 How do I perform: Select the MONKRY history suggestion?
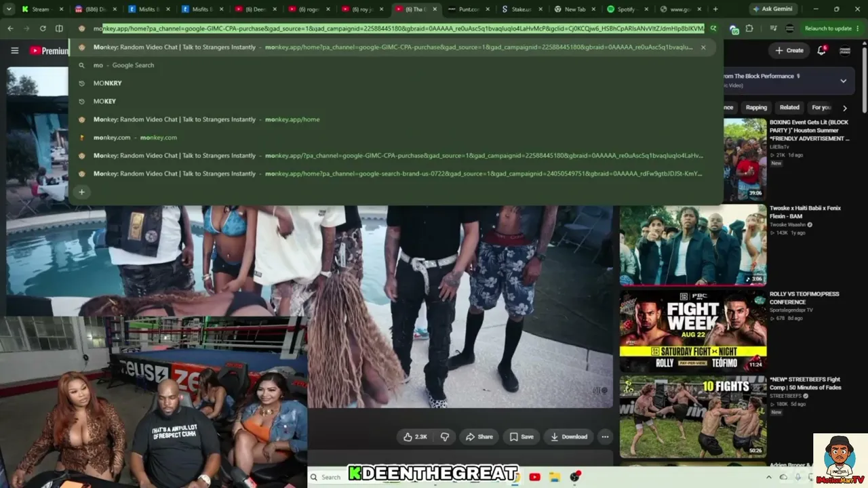pos(395,83)
